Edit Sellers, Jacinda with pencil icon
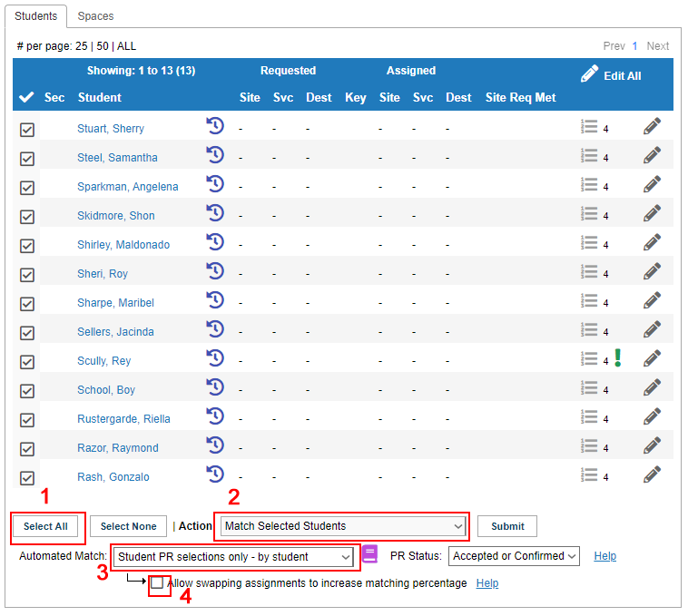 point(652,329)
